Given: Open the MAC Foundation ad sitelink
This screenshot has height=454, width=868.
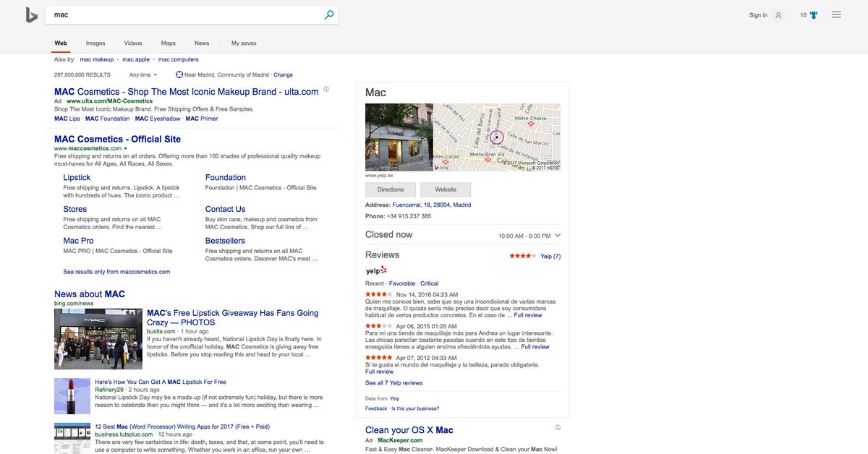Looking at the screenshot, I should tap(108, 119).
